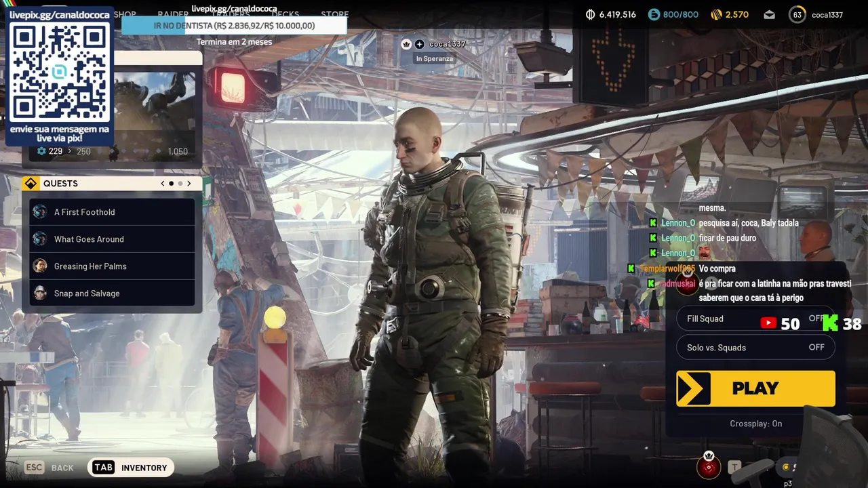Click the red squad emblem icon at bottom
Screen dimensions: 868x488
point(709,467)
